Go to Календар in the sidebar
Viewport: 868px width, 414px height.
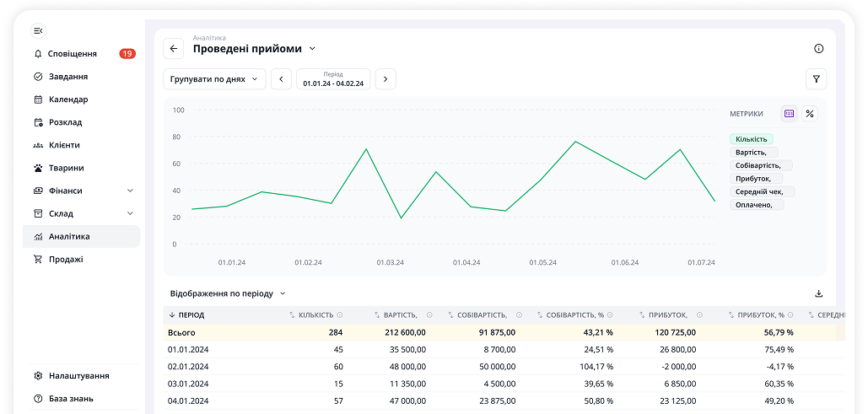(x=68, y=99)
